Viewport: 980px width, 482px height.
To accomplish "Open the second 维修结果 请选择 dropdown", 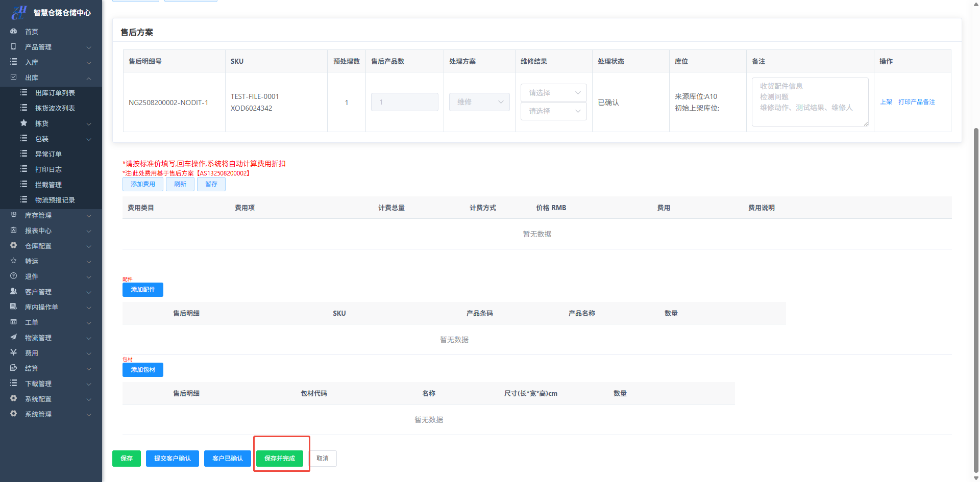I will point(553,111).
